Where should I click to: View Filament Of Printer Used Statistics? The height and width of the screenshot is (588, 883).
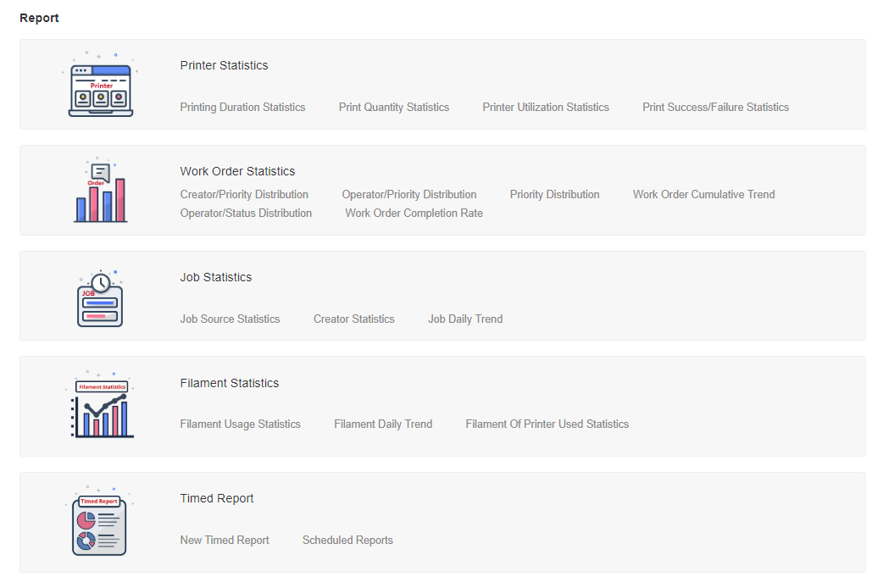click(x=547, y=424)
